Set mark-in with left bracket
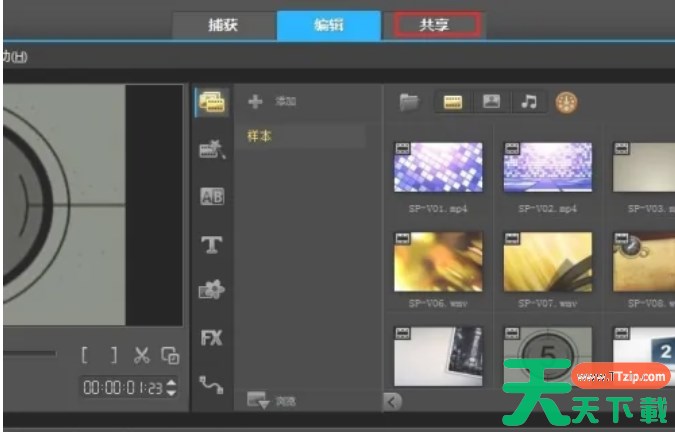This screenshot has width=675, height=432. click(85, 355)
